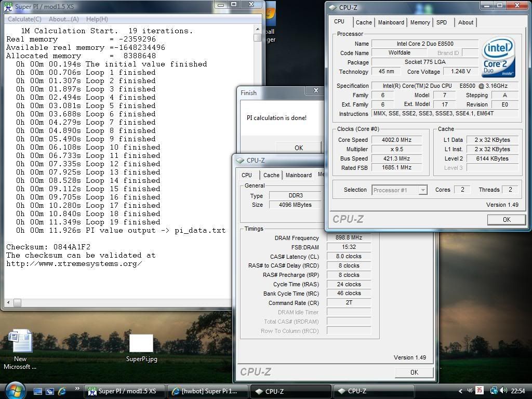Switch to the SPD tab in CPU-Z
532x399 pixels.
point(442,22)
